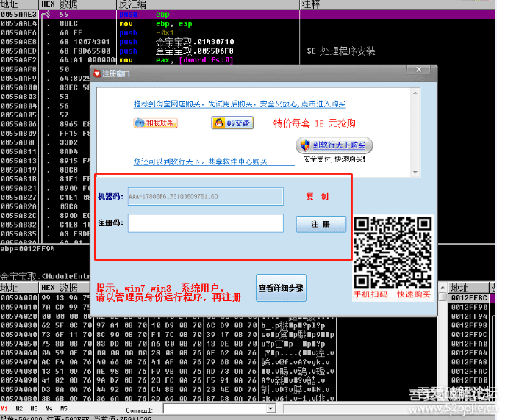Viewport: 505px width, 420px height.
Task: Focus the 注册码 input field
Action: (x=205, y=223)
